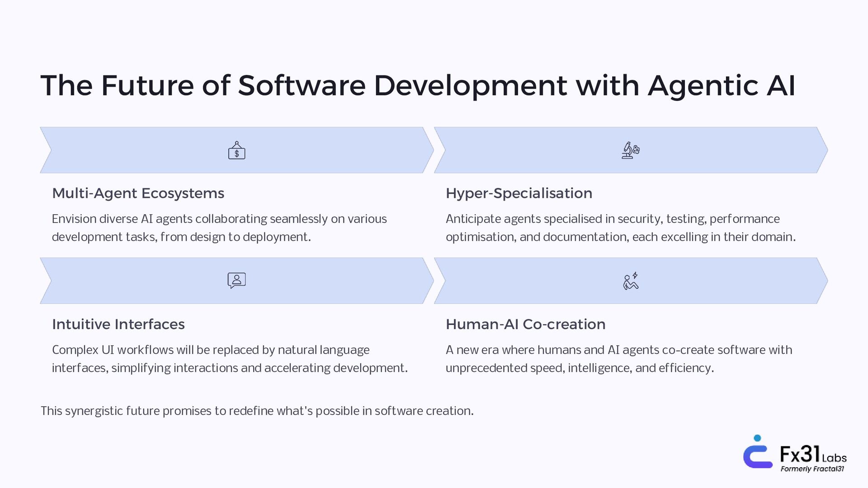868x488 pixels.
Task: Click the person with lightning bolt icon
Action: [630, 281]
